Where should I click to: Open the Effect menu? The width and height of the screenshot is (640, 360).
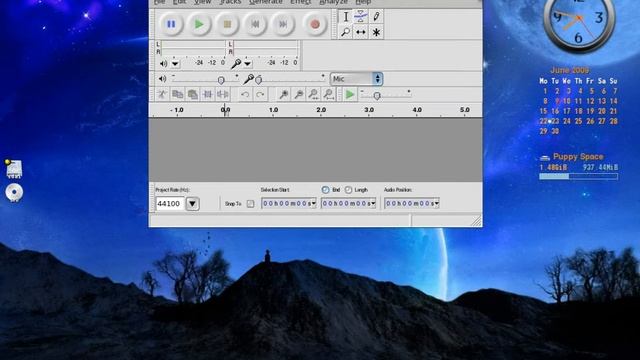tap(300, 2)
